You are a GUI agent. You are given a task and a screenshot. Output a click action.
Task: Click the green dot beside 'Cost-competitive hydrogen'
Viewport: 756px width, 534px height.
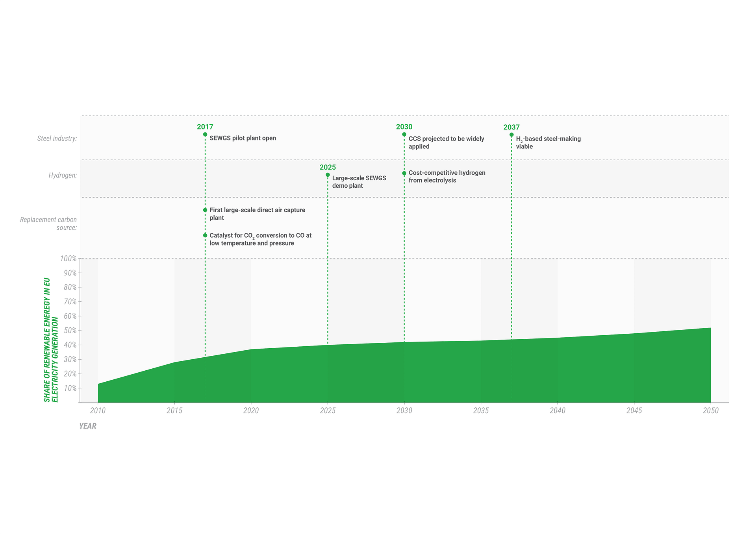point(404,173)
